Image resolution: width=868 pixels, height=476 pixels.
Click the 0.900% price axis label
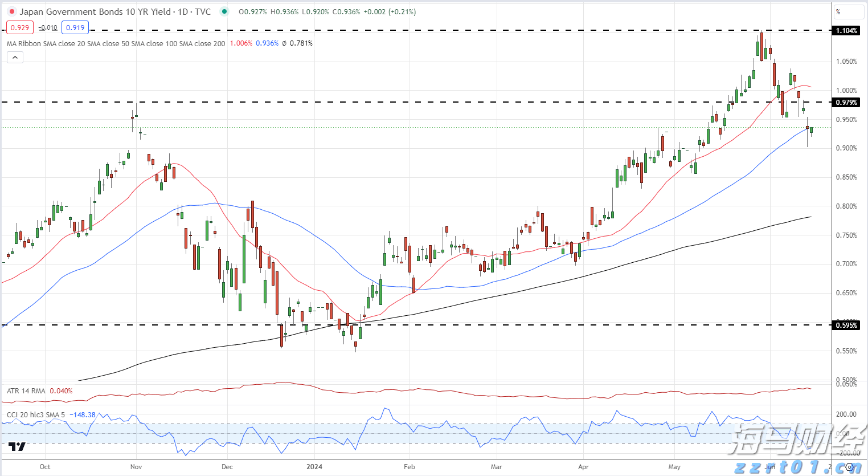(846, 148)
